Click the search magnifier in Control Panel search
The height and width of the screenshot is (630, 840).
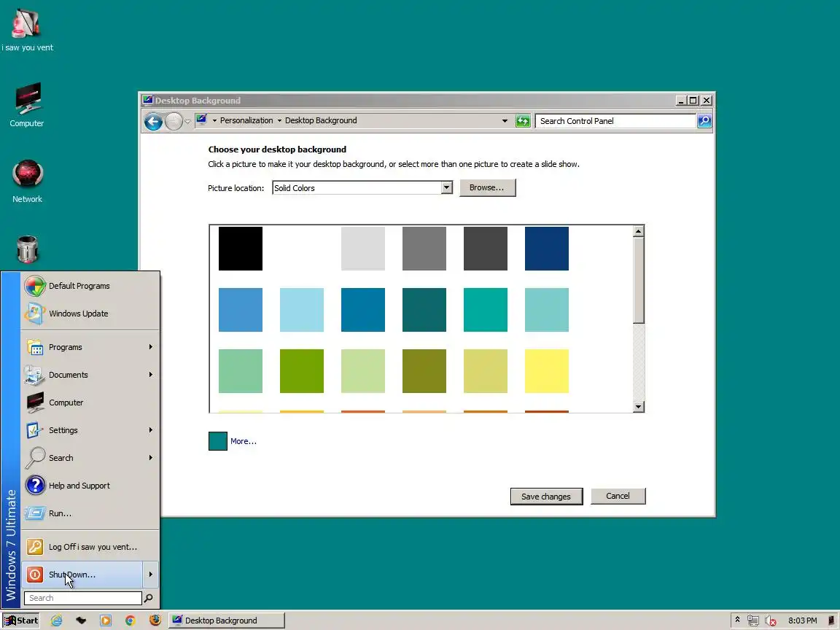tap(704, 121)
